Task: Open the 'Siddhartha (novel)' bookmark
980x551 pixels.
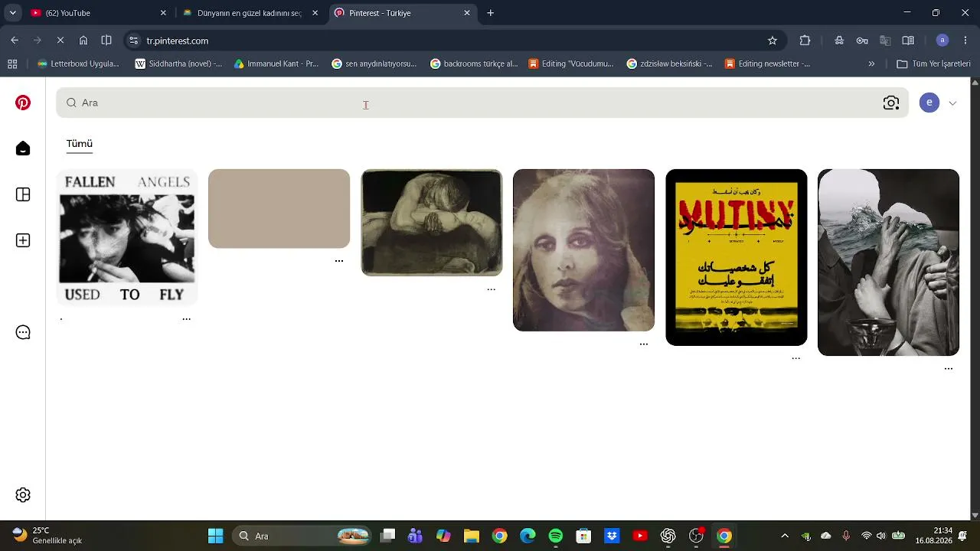Action: [x=178, y=64]
